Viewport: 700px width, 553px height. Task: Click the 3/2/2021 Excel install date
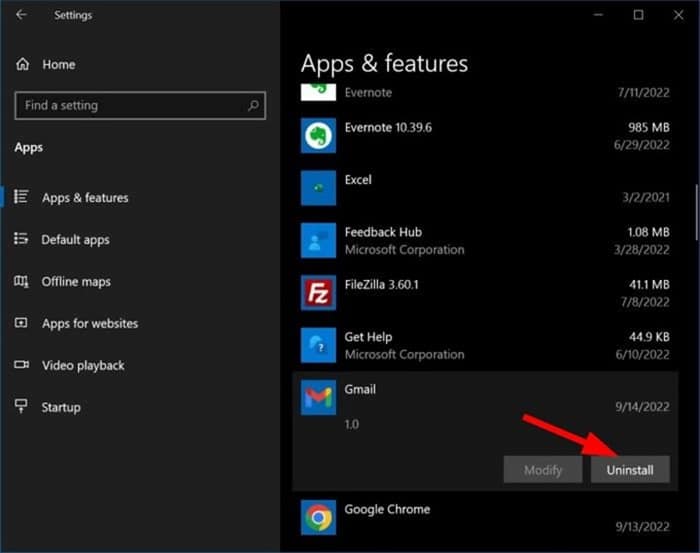pyautogui.click(x=646, y=197)
